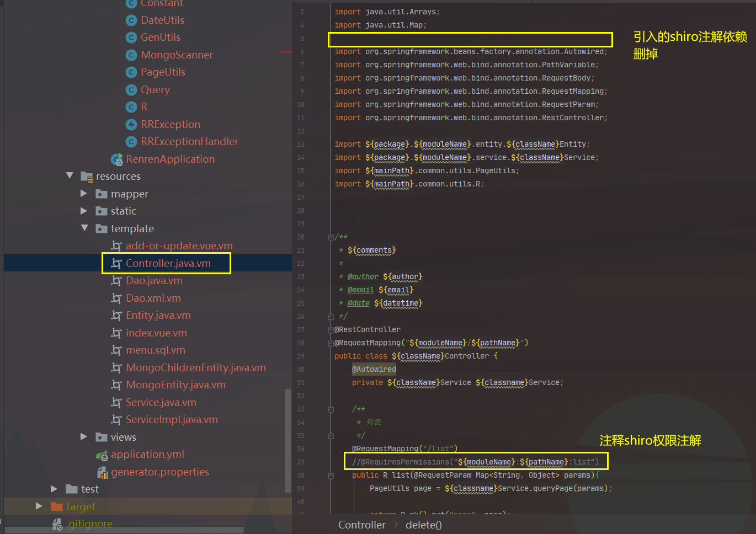Image resolution: width=756 pixels, height=534 pixels.
Task: Click the RenrenApplication Spring Boot icon
Action: [116, 159]
